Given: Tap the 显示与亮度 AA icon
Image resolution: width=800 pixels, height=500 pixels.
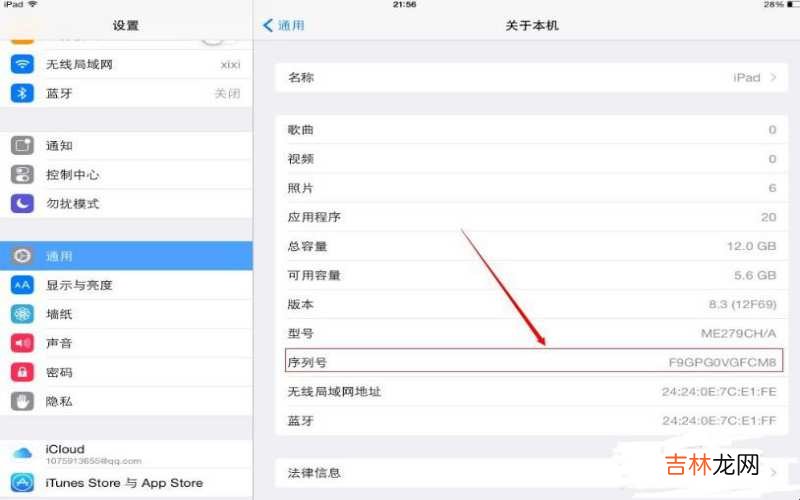Looking at the screenshot, I should 22,285.
